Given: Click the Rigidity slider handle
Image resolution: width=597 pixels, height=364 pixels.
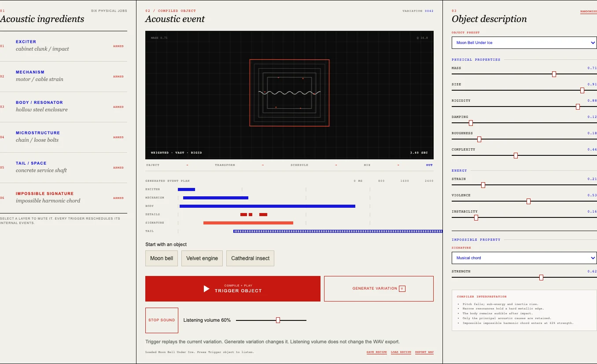Looking at the screenshot, I should point(578,107).
